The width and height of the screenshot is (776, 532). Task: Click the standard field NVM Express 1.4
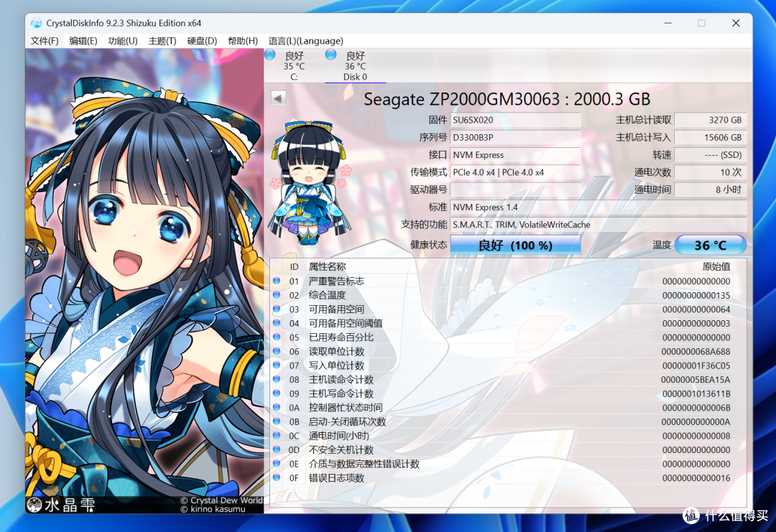point(598,207)
